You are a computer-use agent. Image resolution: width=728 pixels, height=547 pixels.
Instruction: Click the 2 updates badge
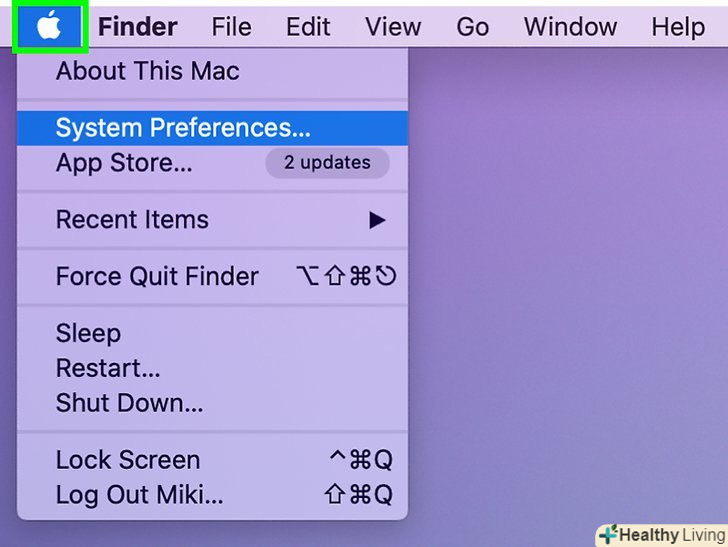click(x=326, y=162)
